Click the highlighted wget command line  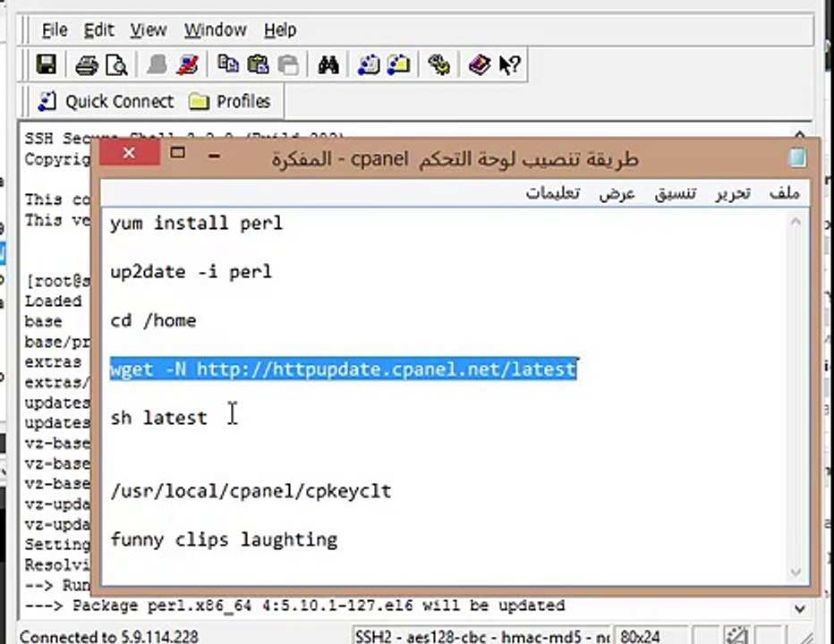[344, 369]
